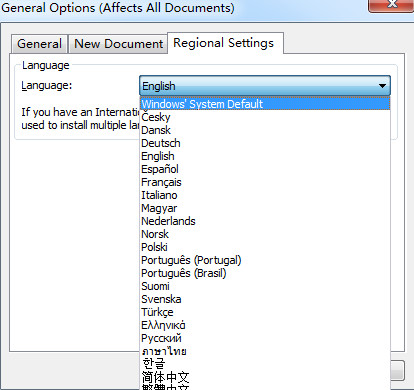Pick Suomi from the language list
The height and width of the screenshot is (390, 414).
(x=265, y=286)
